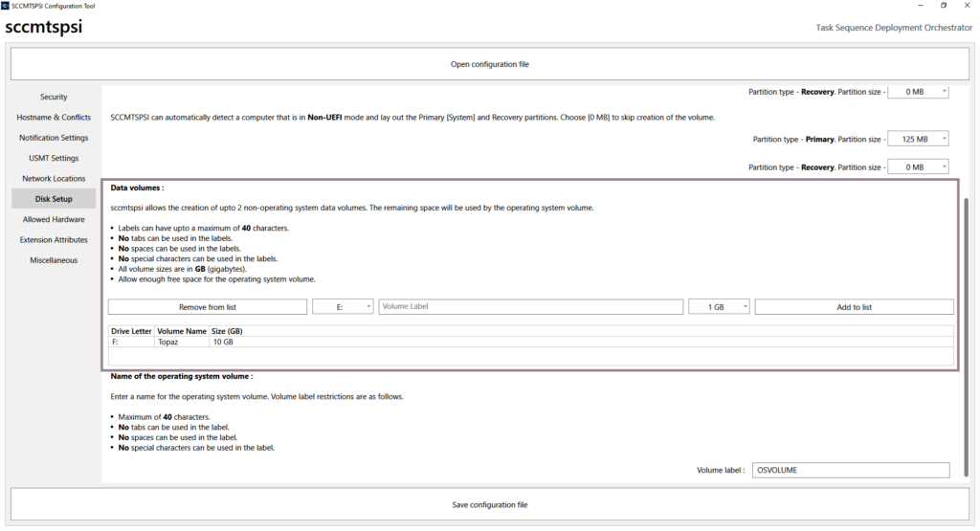
Task: Select the USMT Settings tab
Action: click(54, 158)
